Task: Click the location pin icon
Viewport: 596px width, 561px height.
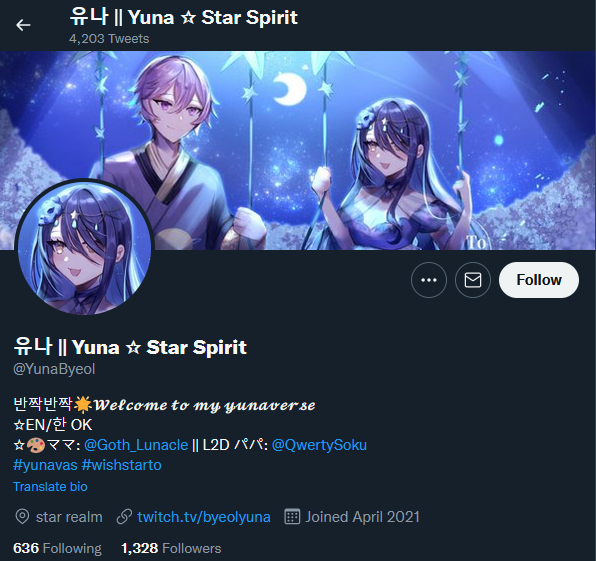Action: [x=22, y=517]
